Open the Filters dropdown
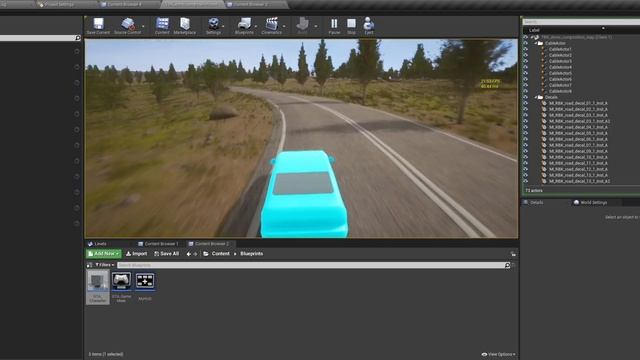 pos(104,265)
